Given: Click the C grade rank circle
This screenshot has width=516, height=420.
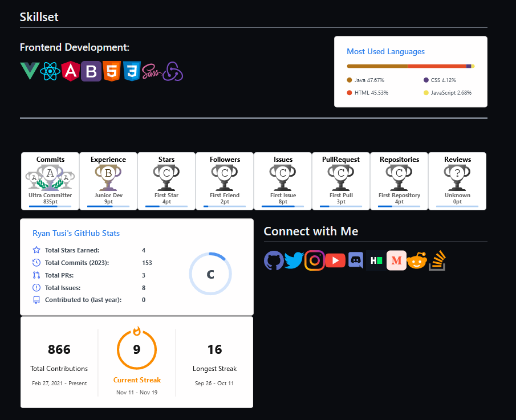Looking at the screenshot, I should pyautogui.click(x=210, y=274).
